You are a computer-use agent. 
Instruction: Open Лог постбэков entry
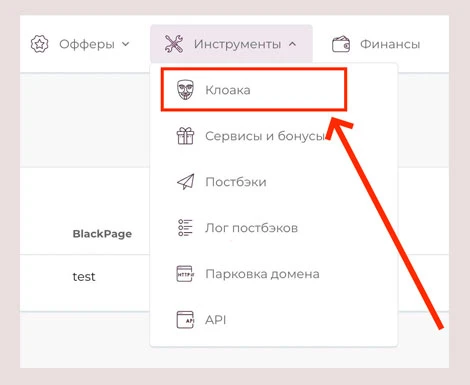coord(251,228)
